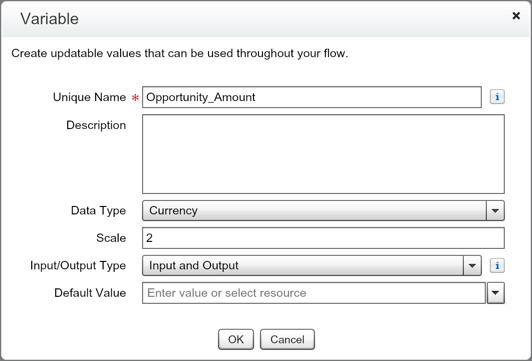Open the Input/Output Type dropdown

pyautogui.click(x=312, y=265)
